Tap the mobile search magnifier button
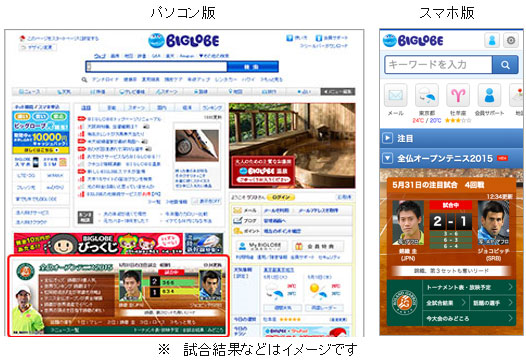This screenshot has height=363, width=526. [505, 65]
